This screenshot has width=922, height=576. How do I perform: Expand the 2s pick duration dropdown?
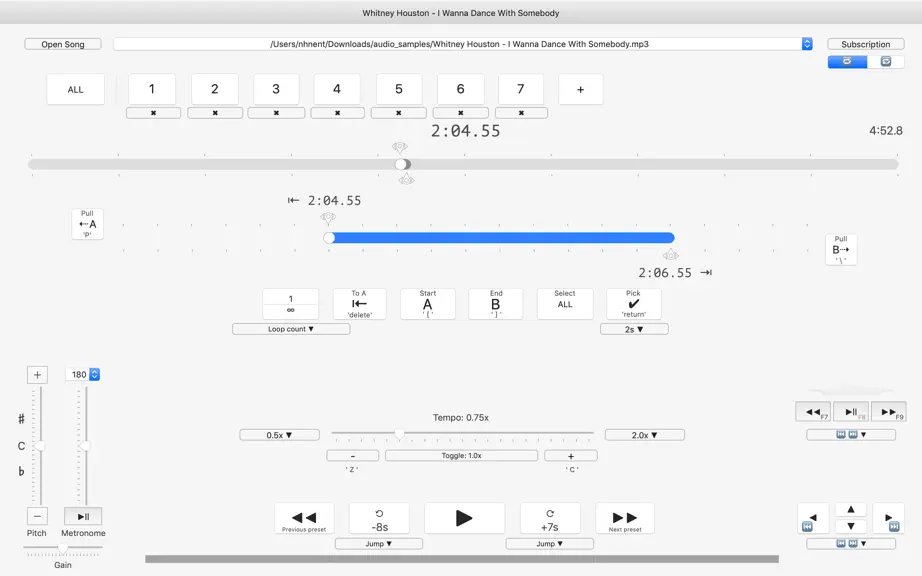coord(634,329)
